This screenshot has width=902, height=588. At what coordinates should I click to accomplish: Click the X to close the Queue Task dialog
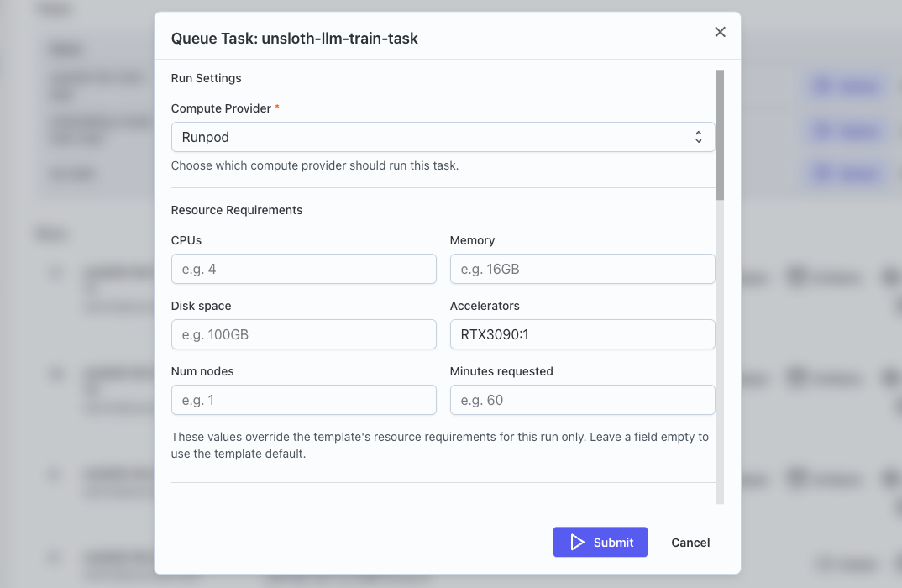click(x=720, y=32)
